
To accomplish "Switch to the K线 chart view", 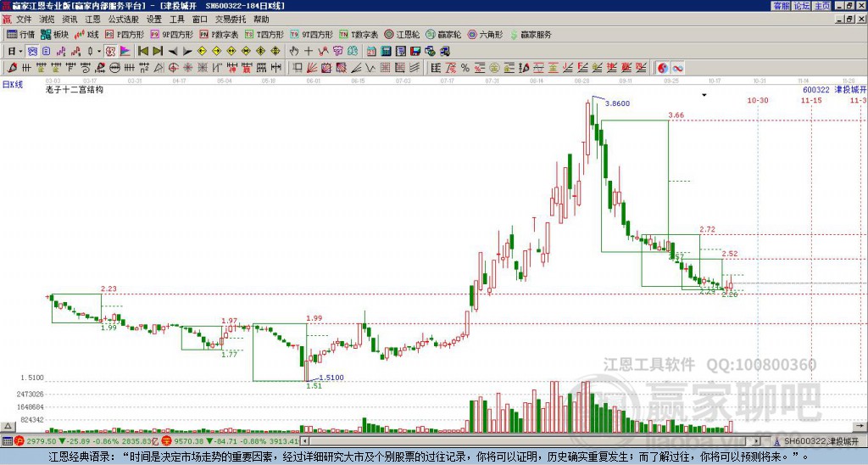I will tap(86, 34).
